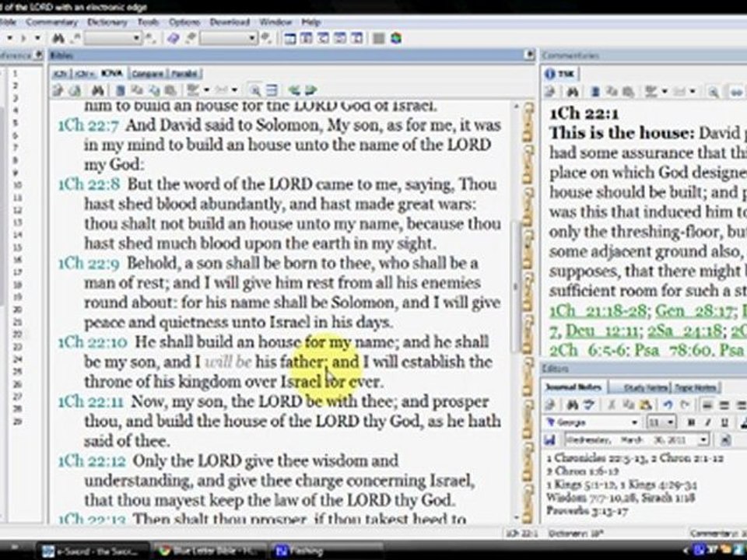Click the undo icon in Editors toolbar

click(668, 405)
